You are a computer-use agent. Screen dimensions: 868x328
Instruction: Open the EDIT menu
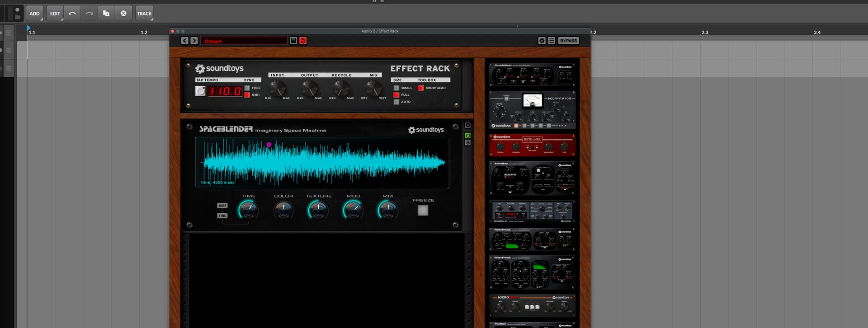pos(55,14)
